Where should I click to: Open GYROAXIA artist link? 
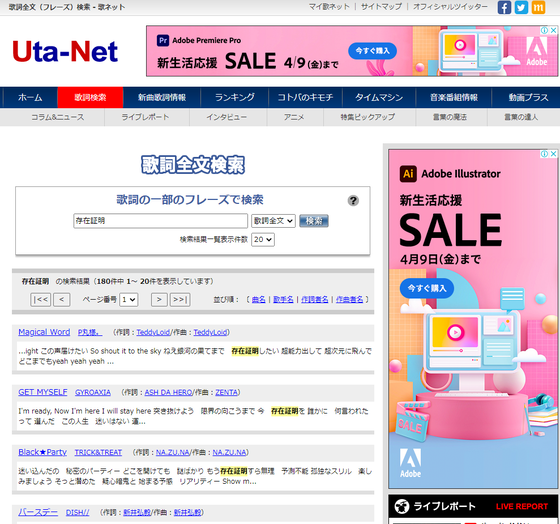(93, 392)
